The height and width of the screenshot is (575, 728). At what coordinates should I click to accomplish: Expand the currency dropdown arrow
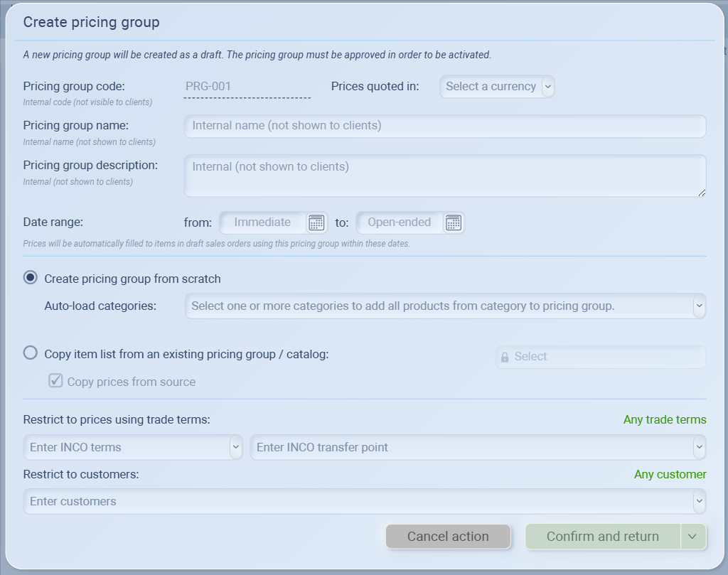coord(548,86)
